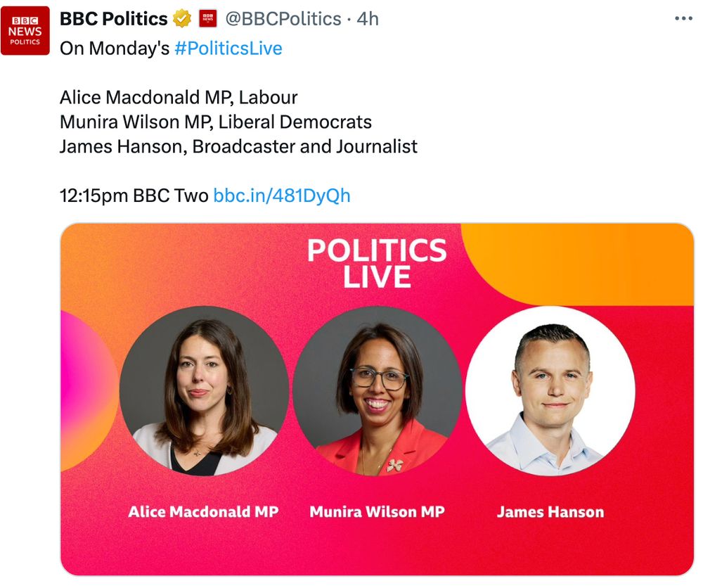Click the James Hanson name caption
Image resolution: width=703 pixels, height=588 pixels.
pyautogui.click(x=550, y=512)
